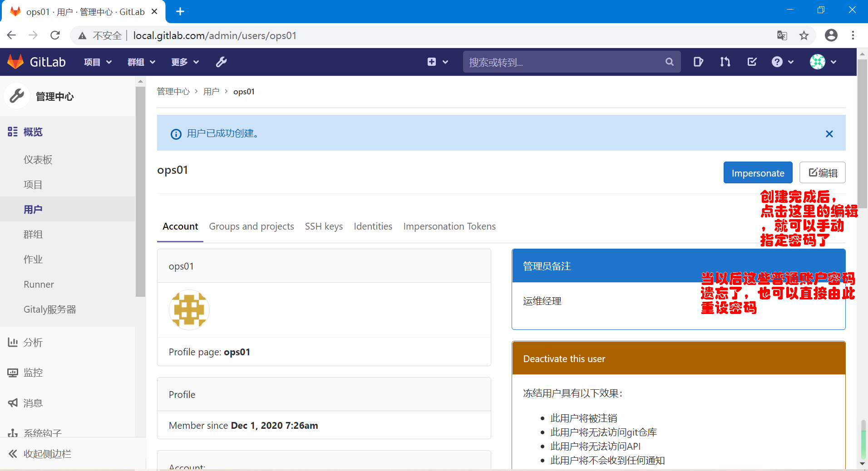Click the 运维经理 admin note text
868x471 pixels.
(x=542, y=301)
